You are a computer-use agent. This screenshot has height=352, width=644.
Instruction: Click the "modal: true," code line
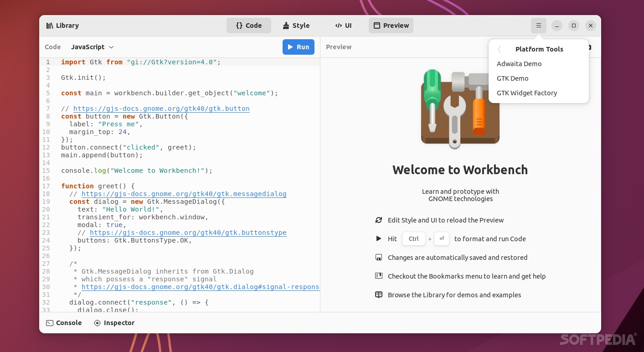(x=102, y=225)
